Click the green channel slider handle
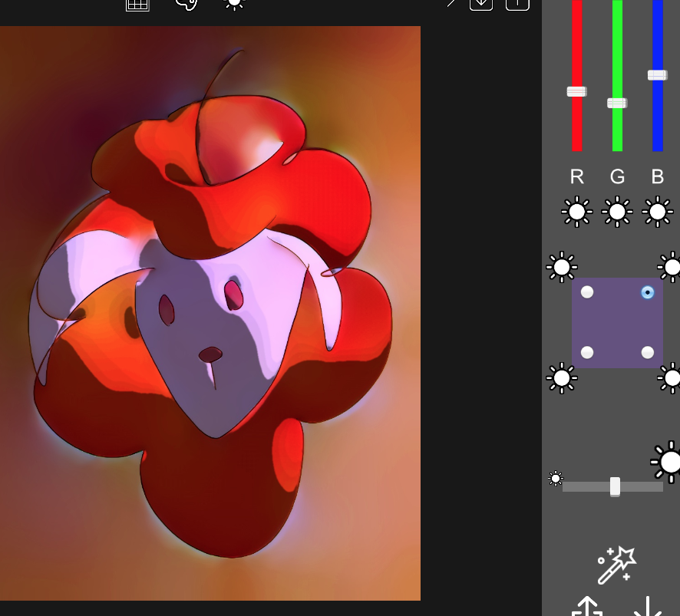The image size is (680, 616). (x=617, y=103)
